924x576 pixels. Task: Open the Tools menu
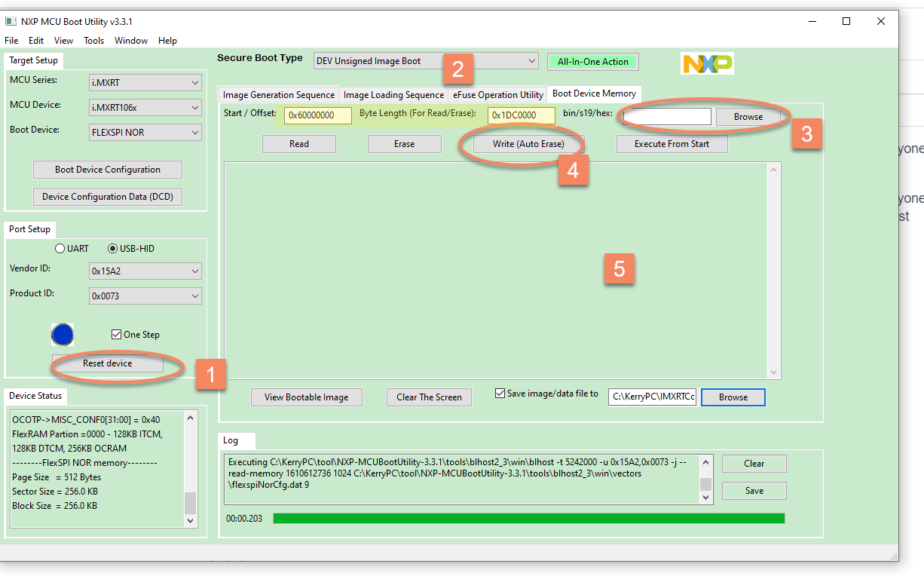tap(93, 41)
